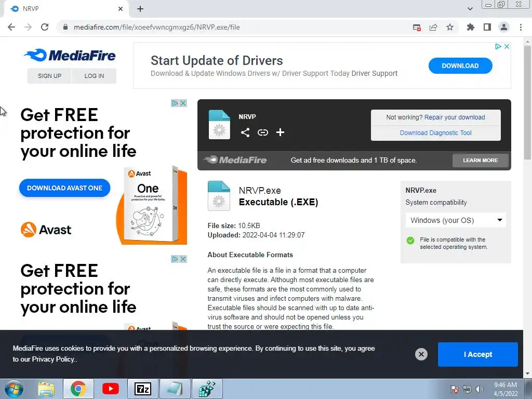Expand the Windows (your OS) dropdown

(456, 220)
